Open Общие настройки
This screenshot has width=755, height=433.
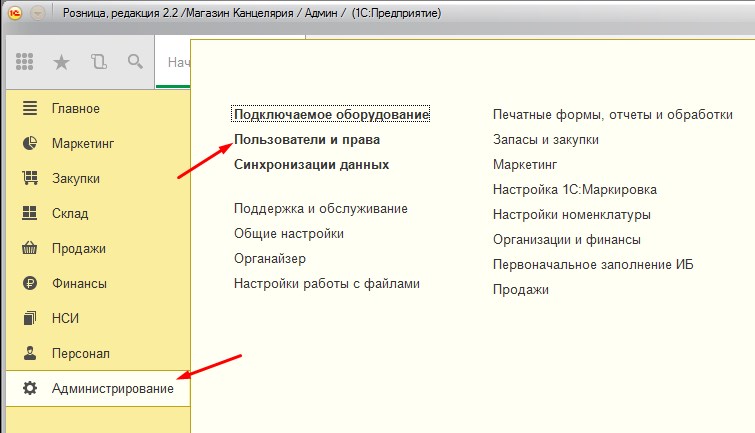click(289, 234)
